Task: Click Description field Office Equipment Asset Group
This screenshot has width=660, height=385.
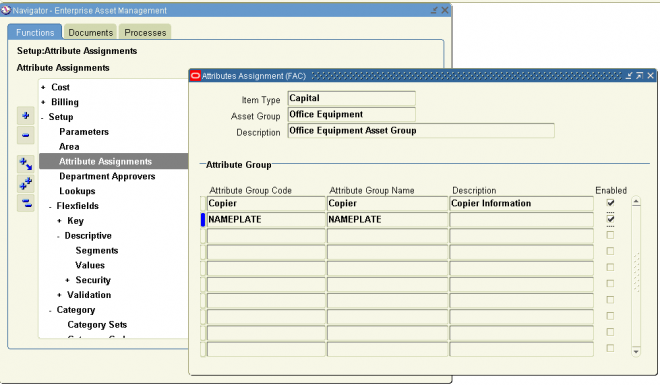Action: (x=421, y=130)
